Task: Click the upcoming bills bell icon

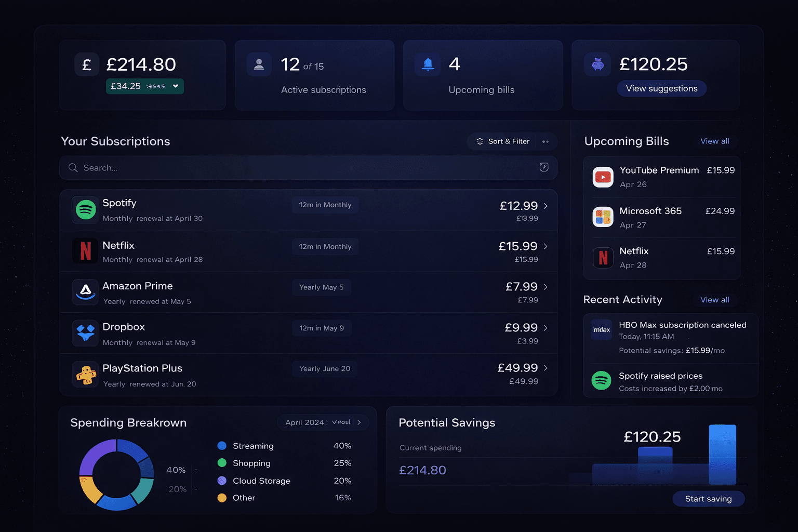Action: (428, 64)
